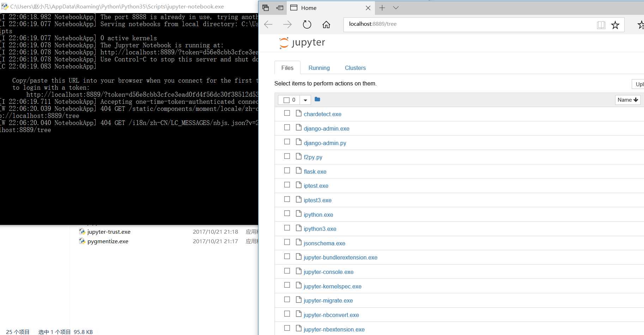Check the box for flask.exe
Image resolution: width=644 pixels, height=335 pixels.
[x=287, y=171]
